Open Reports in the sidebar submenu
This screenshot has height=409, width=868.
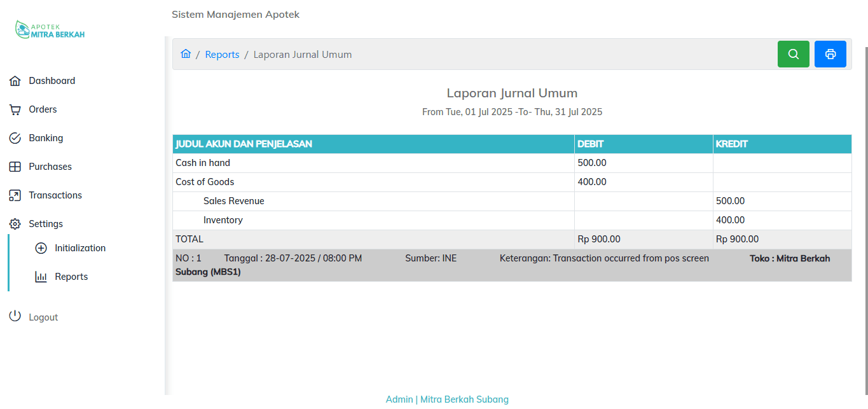(71, 277)
